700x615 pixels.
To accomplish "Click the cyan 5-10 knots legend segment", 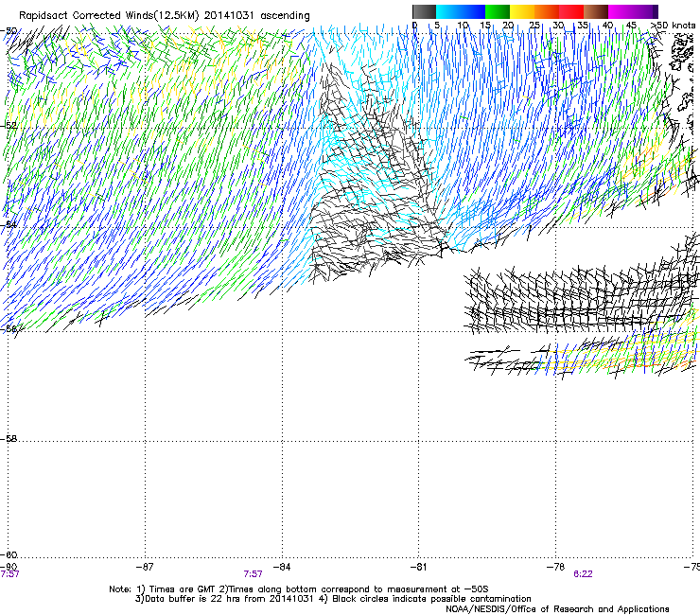I will [x=448, y=11].
